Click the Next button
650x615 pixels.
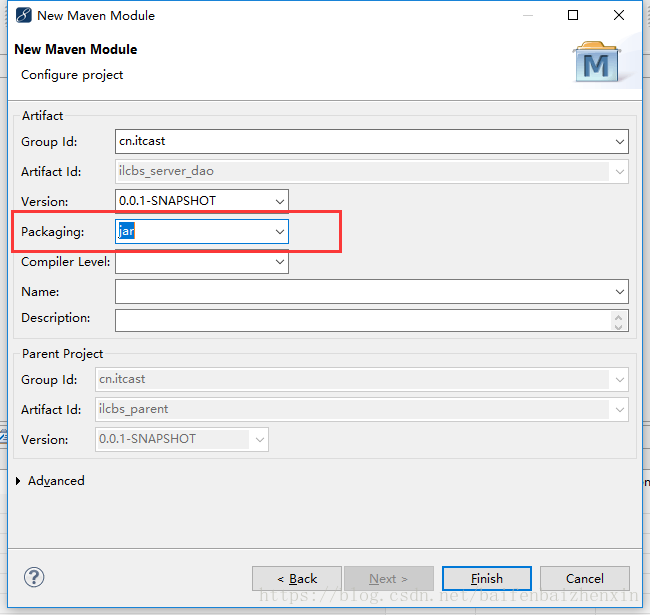point(389,579)
